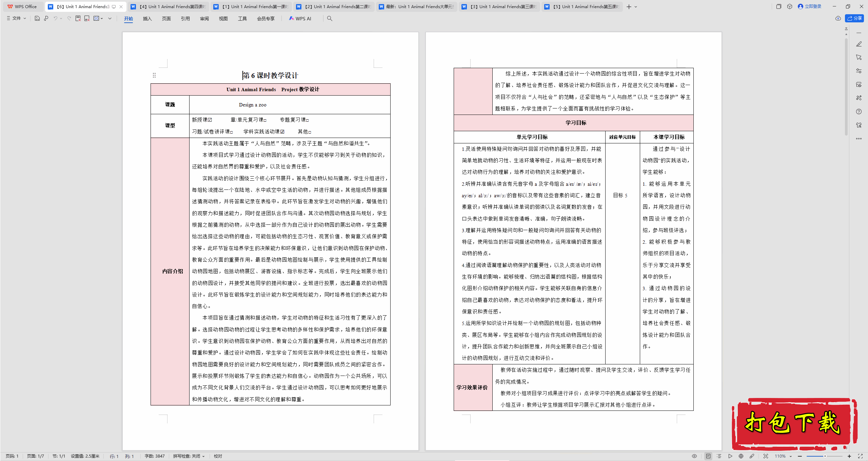The image size is (868, 461).
Task: Open the 插入 ribbon tab
Action: click(x=147, y=19)
